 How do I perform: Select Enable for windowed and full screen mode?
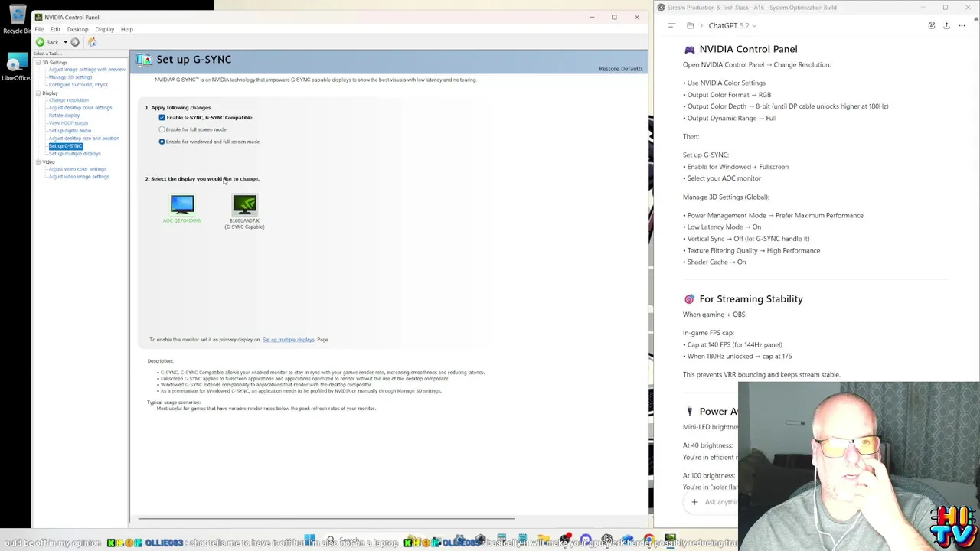[162, 142]
